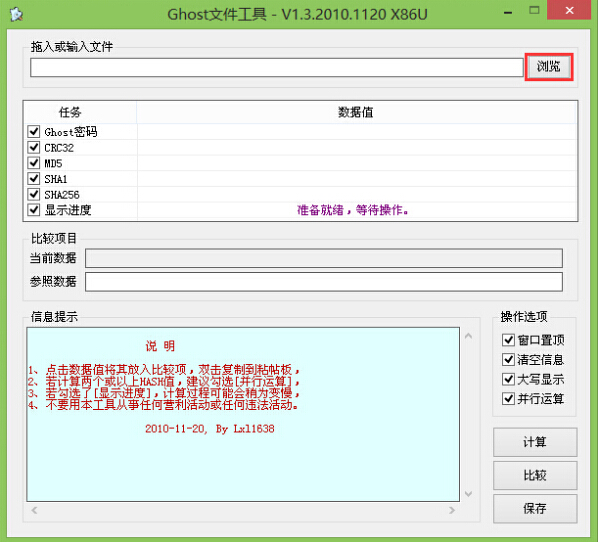Toggle the 清空信息 checkbox
The width and height of the screenshot is (598, 543).
[x=508, y=359]
